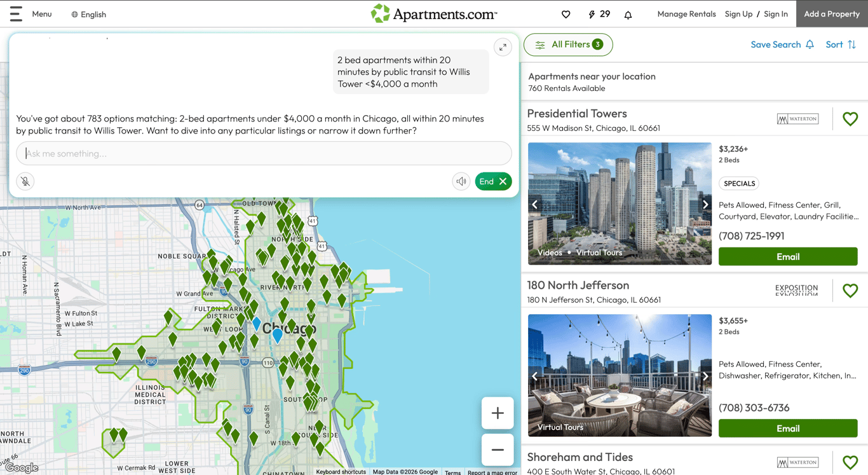
Task: Zoom in on the map
Action: [x=498, y=413]
